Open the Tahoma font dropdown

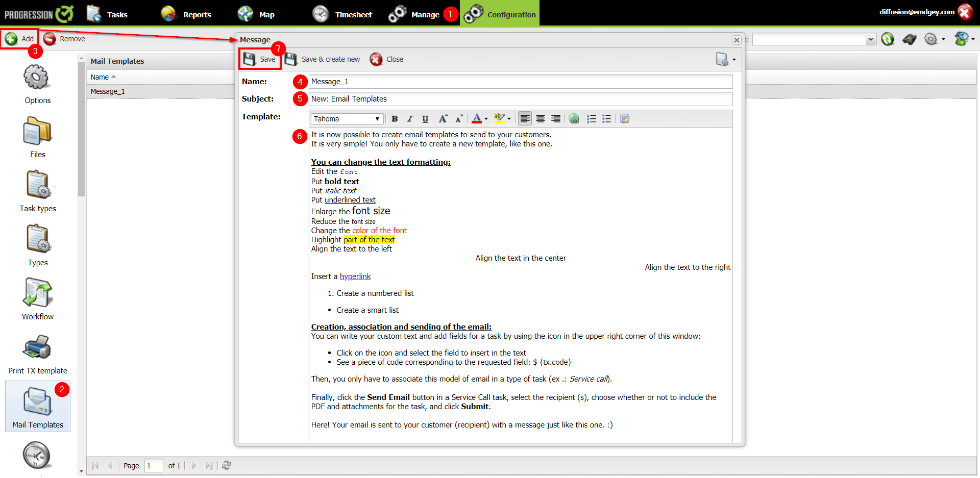click(347, 119)
